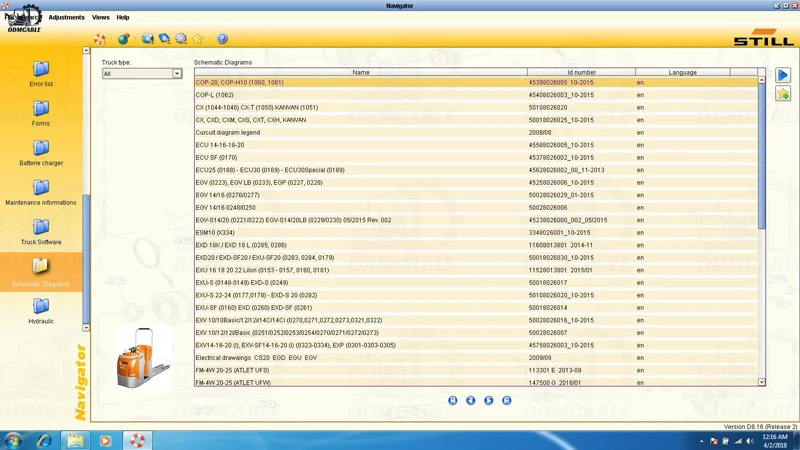Open the Error list sidebar section
Viewport: 800px width, 450px height.
click(41, 74)
